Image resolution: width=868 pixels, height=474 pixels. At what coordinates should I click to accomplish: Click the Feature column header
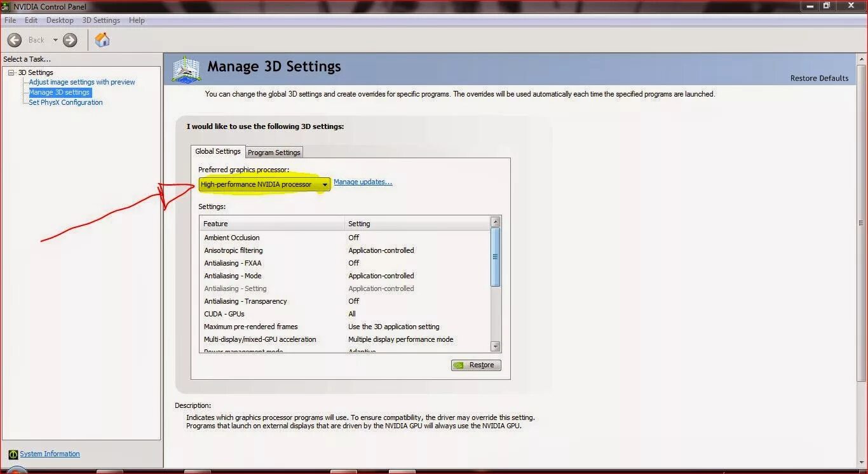271,224
